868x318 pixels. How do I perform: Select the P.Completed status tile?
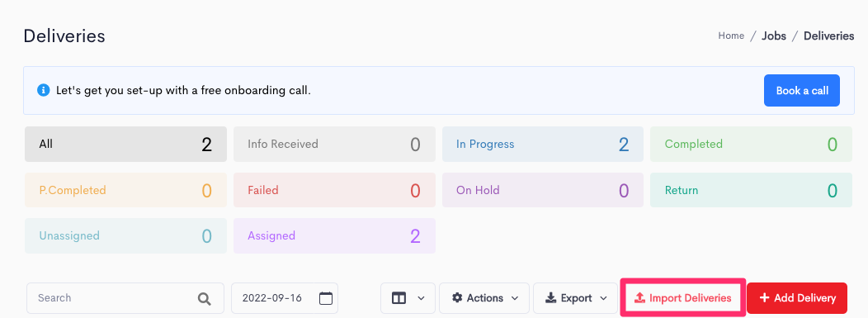(x=125, y=190)
